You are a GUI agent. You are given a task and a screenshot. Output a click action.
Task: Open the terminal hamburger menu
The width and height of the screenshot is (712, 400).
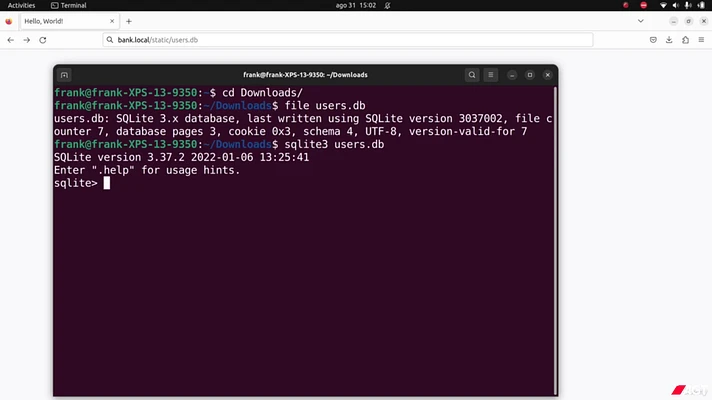pos(491,75)
